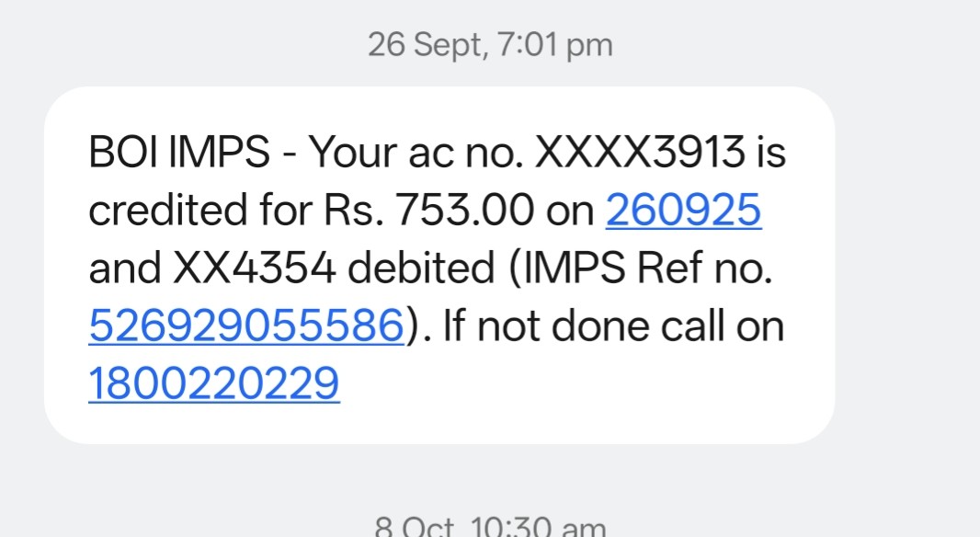The image size is (980, 537).
Task: Click the word "and" before XX4354
Action: 123,269
